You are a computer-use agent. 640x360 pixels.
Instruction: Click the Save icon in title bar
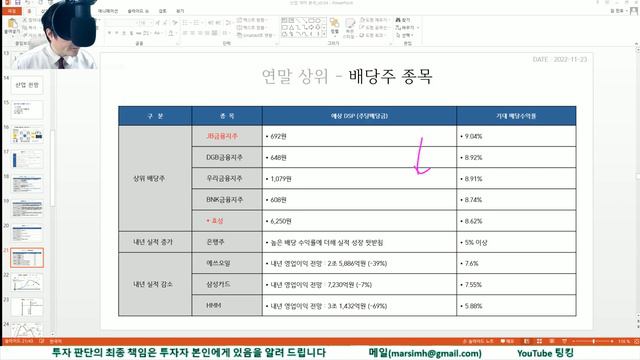coord(18,2)
